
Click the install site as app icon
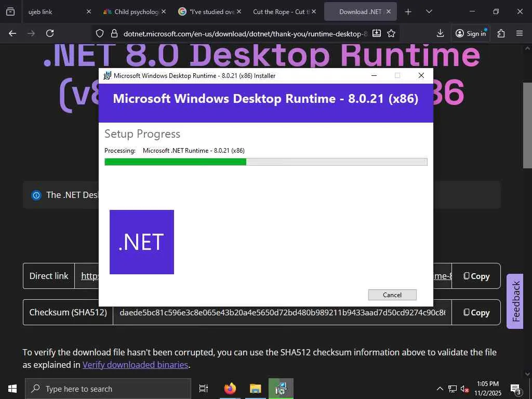coord(377,33)
